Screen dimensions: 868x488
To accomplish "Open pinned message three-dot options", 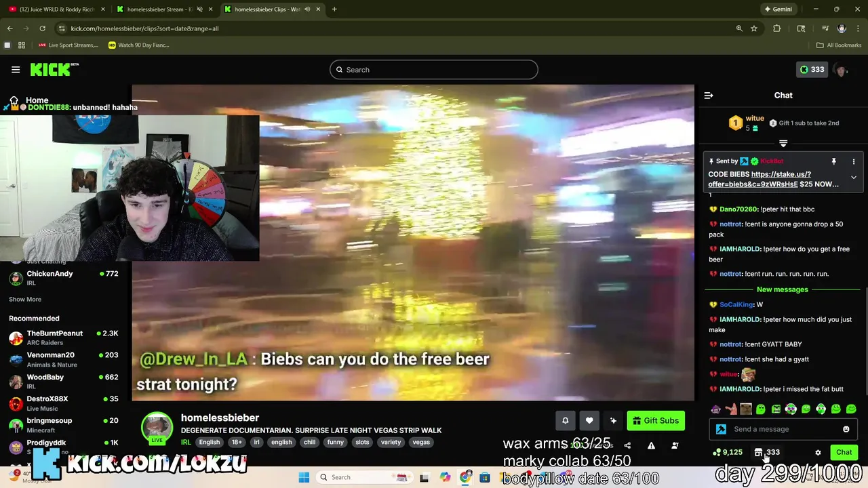I will [854, 161].
